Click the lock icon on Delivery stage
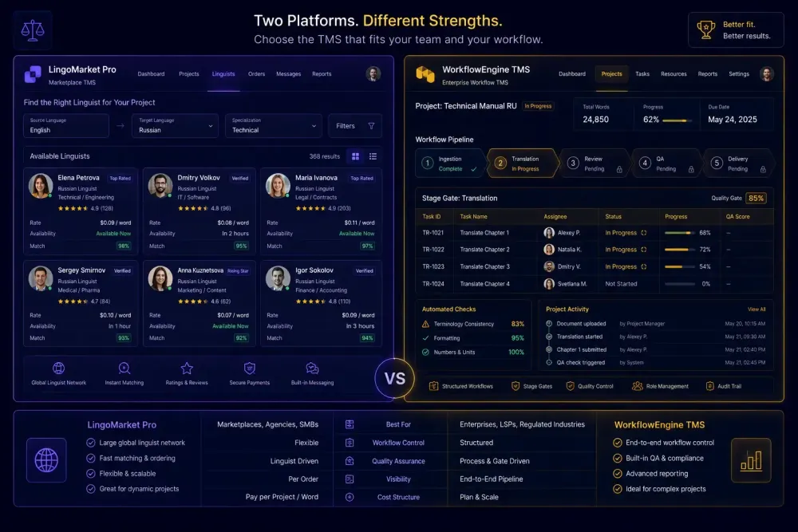The image size is (798, 532). point(763,169)
